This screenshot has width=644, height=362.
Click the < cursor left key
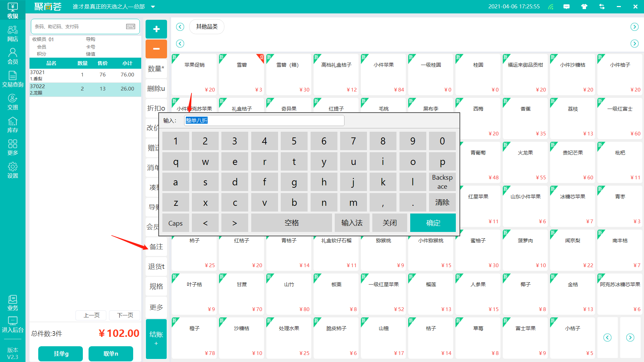[x=205, y=223]
